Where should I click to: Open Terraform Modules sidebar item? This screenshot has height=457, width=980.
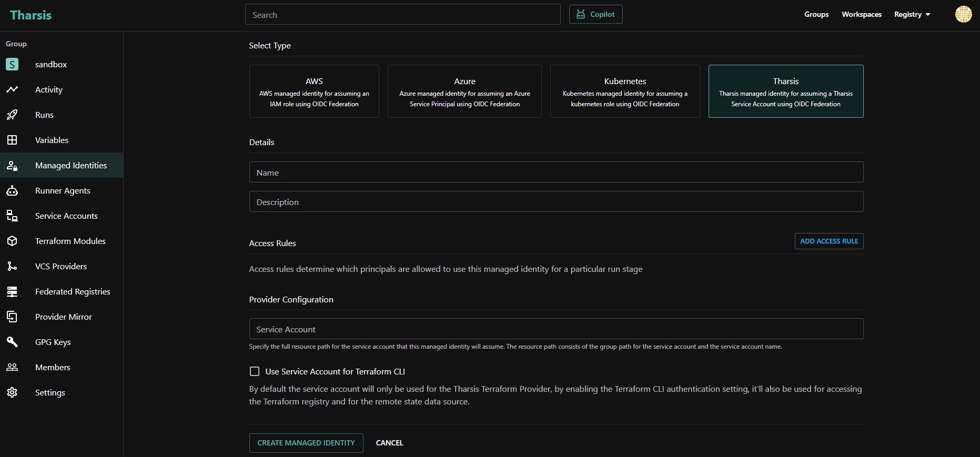[x=62, y=241]
